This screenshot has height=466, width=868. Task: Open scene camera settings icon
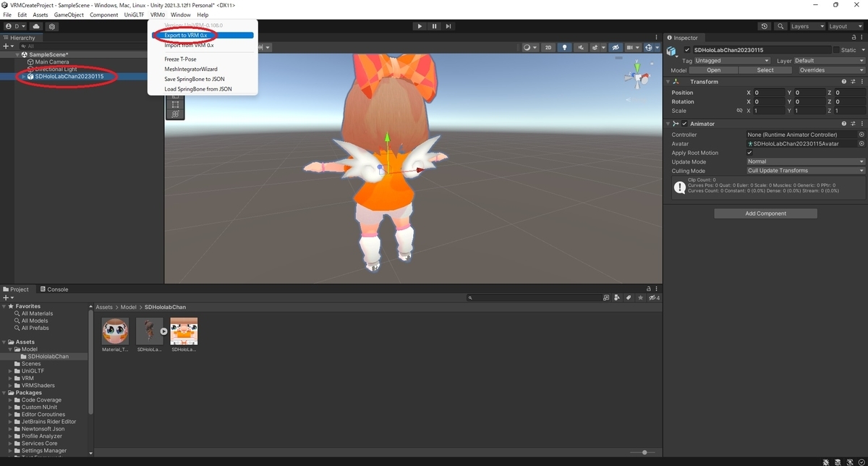(632, 48)
